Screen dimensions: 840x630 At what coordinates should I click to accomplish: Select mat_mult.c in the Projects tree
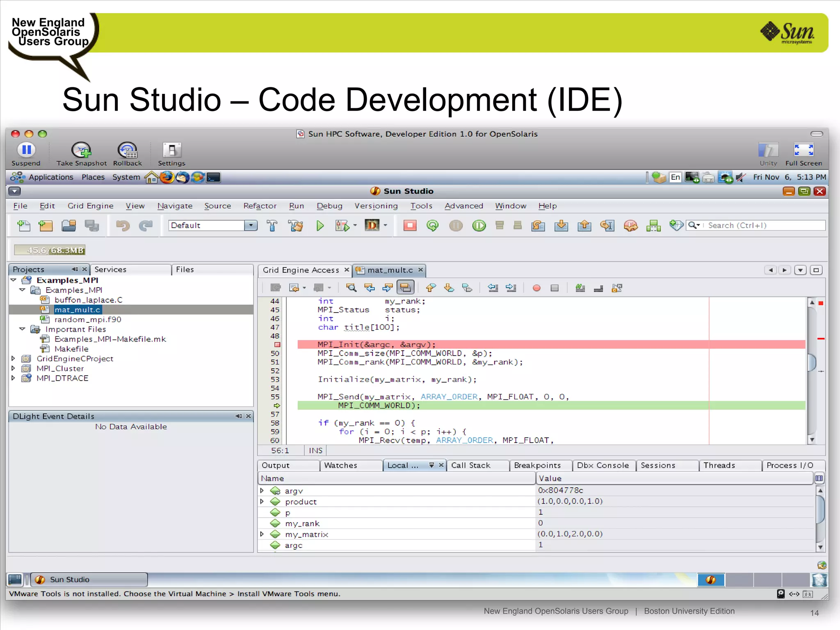[77, 310]
